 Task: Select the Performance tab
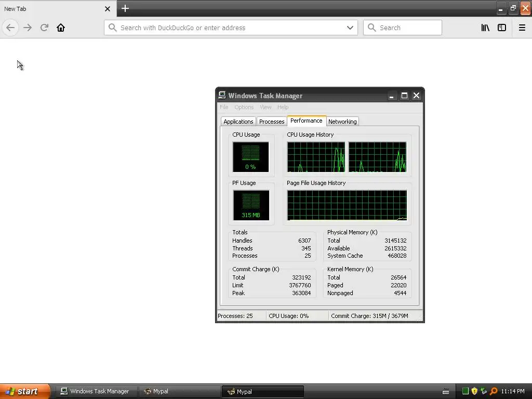coord(307,121)
